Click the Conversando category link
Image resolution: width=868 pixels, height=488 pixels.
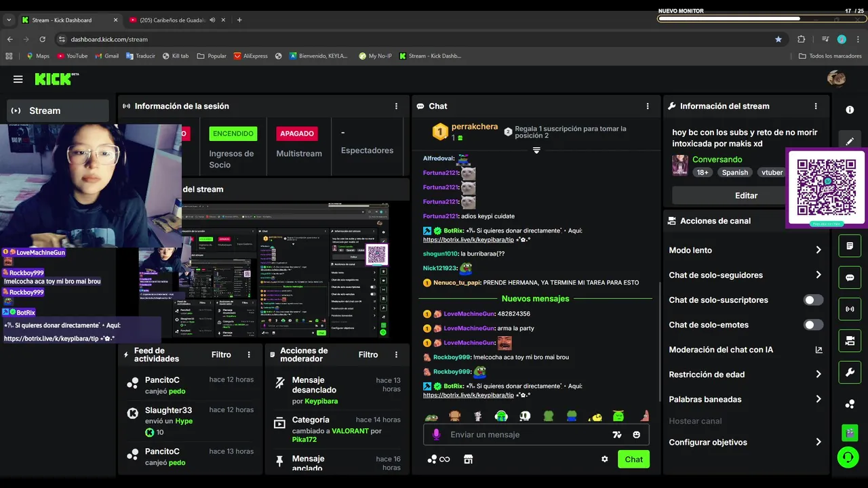(x=717, y=159)
